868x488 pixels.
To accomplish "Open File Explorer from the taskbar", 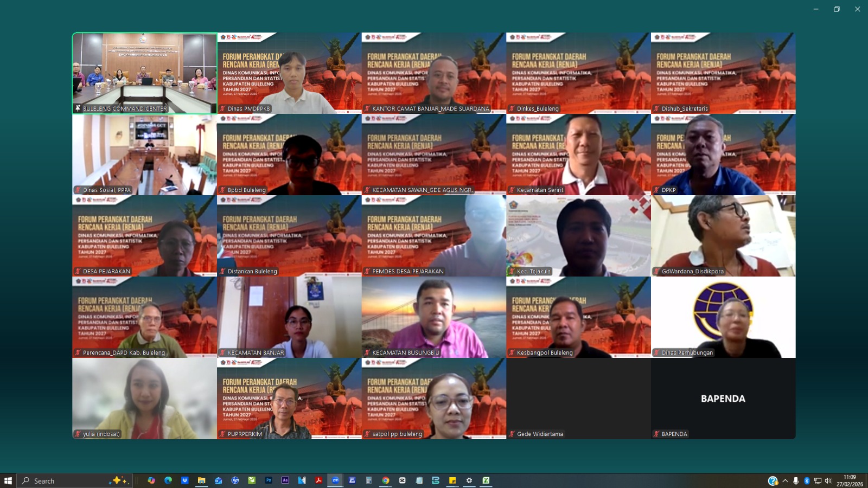I will (202, 480).
